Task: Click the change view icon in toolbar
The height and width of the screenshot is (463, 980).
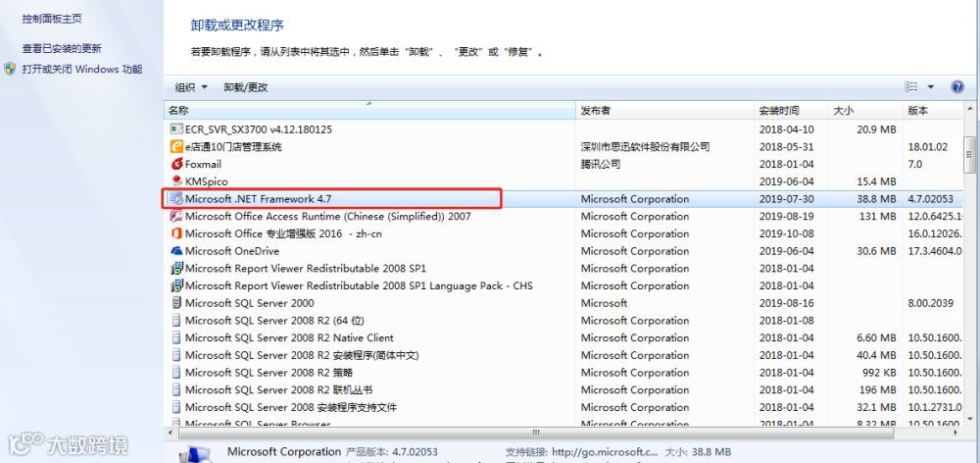Action: (x=911, y=87)
